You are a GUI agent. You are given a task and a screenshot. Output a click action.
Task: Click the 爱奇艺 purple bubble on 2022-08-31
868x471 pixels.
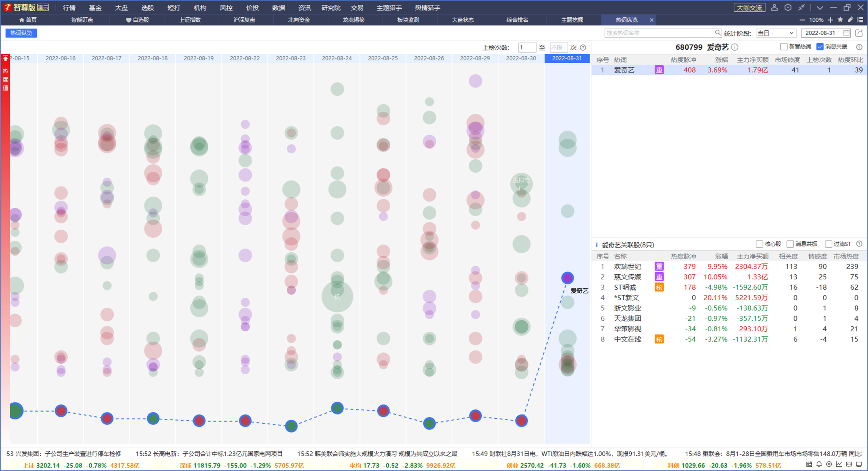point(567,278)
